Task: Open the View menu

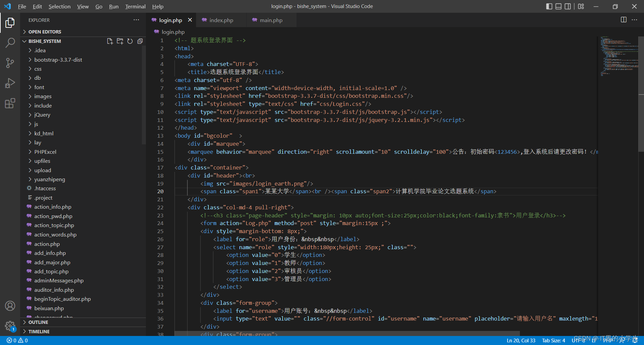Action: click(x=83, y=6)
